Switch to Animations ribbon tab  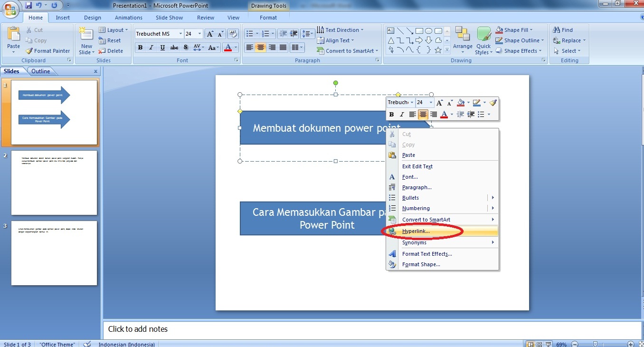tap(128, 18)
